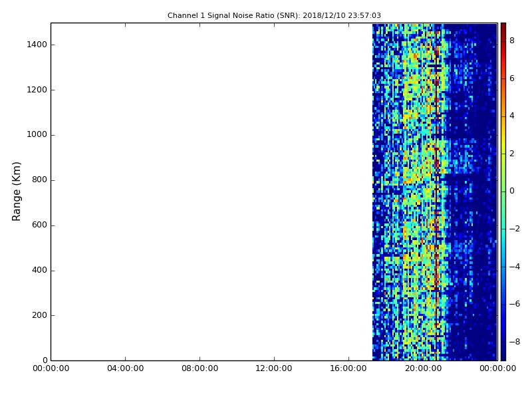Screen dimensions: 532x399
Task: Click the dark red top of the colorbar
Action: point(503,26)
